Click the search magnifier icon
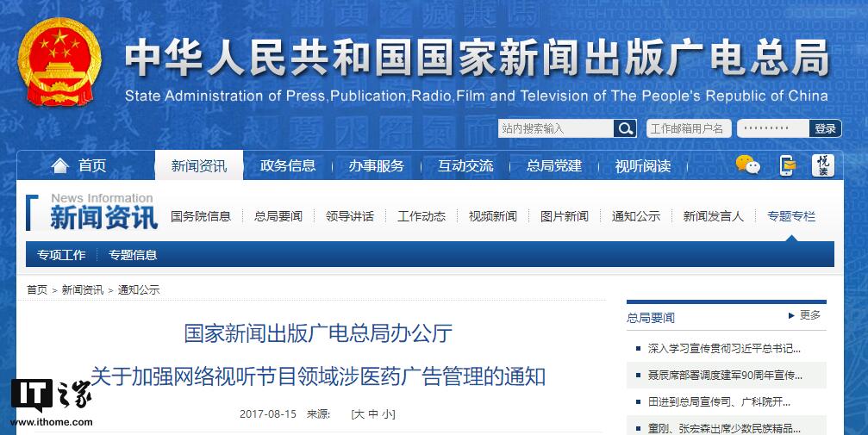Screen dimensions: 868x435 [625, 128]
